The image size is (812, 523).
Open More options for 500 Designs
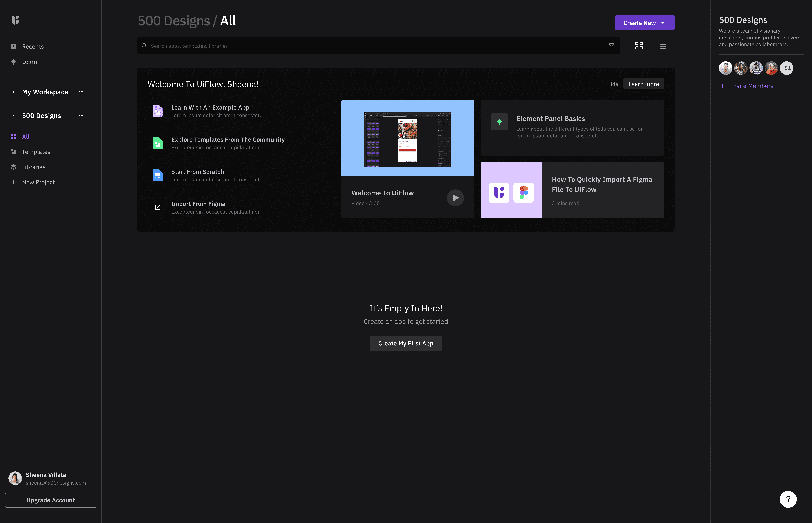[x=81, y=115]
